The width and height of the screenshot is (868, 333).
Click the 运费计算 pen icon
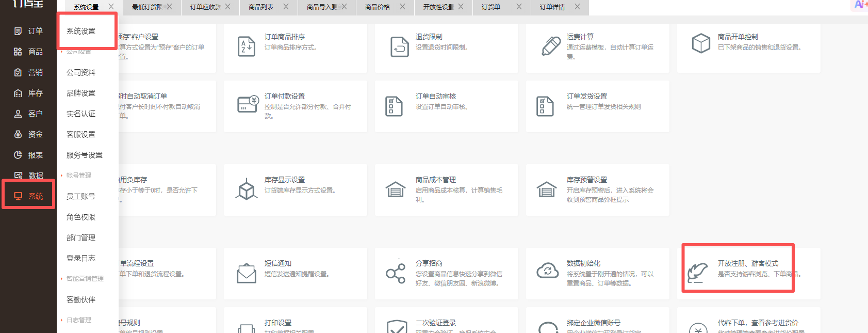tap(551, 46)
